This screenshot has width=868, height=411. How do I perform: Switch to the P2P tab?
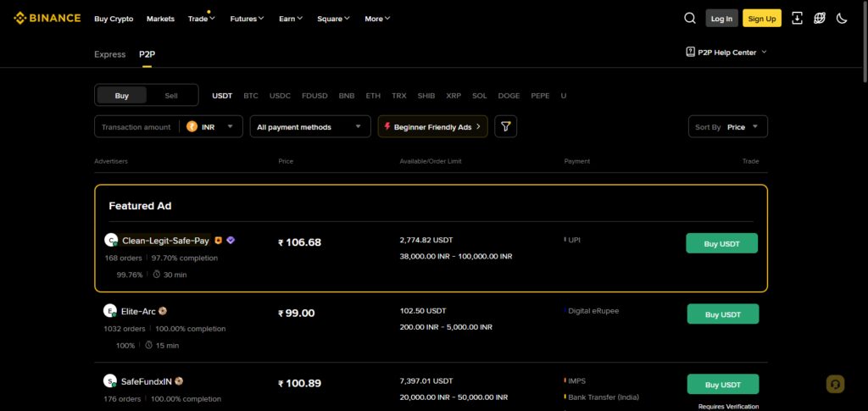[147, 54]
